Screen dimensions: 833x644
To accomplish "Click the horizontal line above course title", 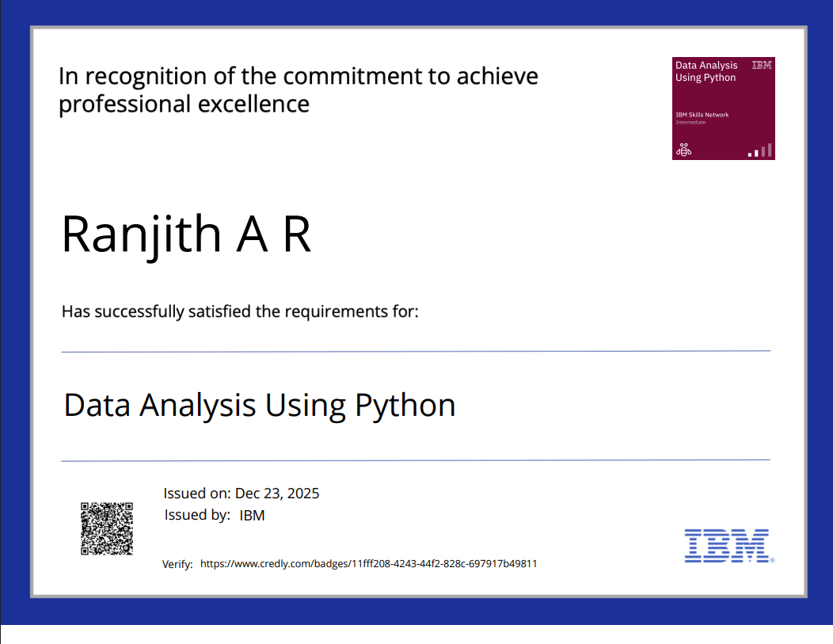I will [416, 351].
